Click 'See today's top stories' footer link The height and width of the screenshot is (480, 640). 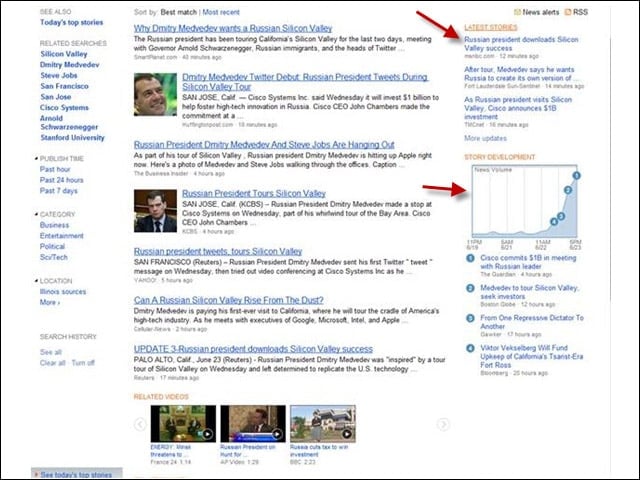coord(76,475)
